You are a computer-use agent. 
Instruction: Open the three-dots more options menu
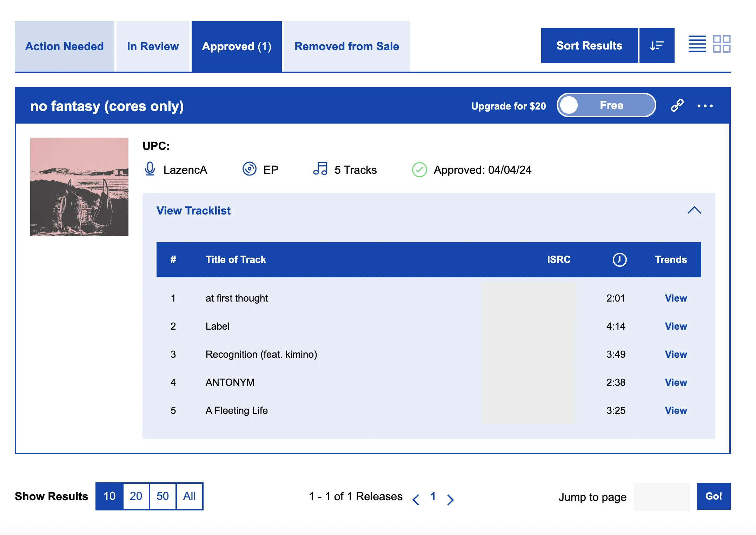click(x=705, y=106)
